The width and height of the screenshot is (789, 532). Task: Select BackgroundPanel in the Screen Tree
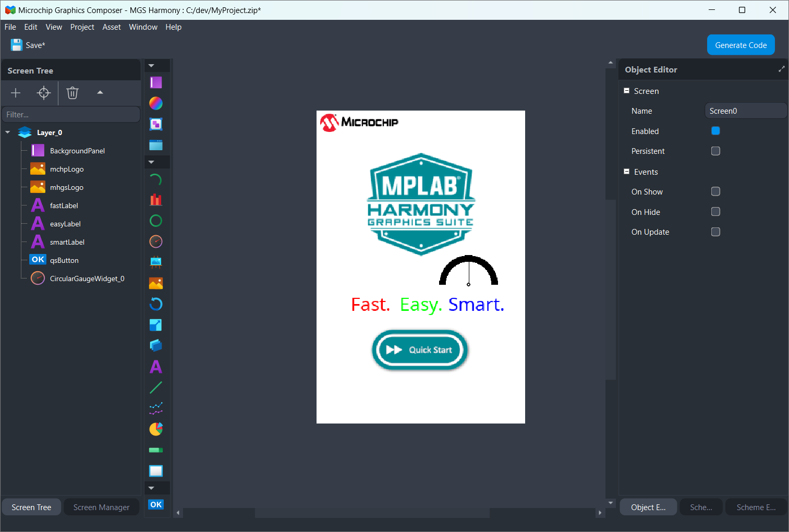77,151
